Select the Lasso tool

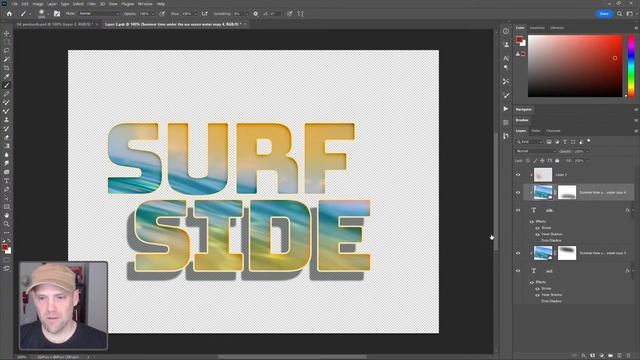pos(7,51)
